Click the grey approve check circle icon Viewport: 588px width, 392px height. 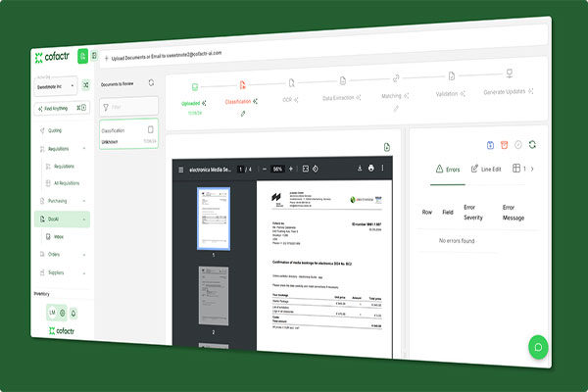pyautogui.click(x=518, y=145)
